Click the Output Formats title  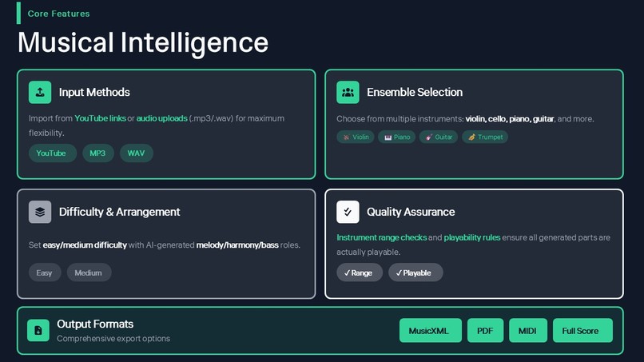tap(95, 324)
